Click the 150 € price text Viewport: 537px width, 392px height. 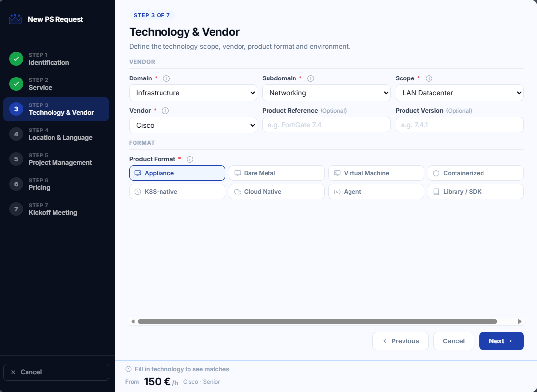point(157,381)
